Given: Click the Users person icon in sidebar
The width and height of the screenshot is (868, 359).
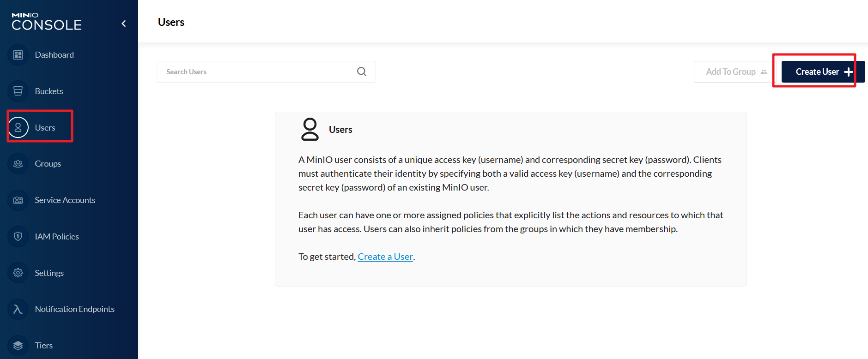Looking at the screenshot, I should coord(18,128).
